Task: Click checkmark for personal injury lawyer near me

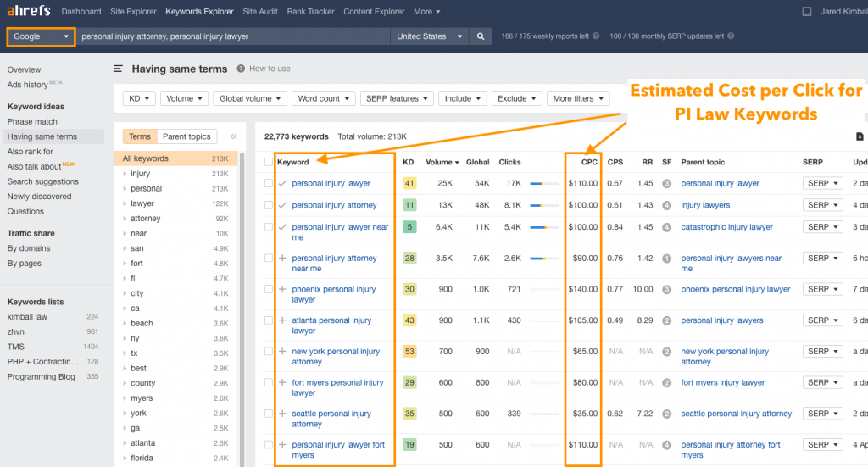Action: click(282, 227)
